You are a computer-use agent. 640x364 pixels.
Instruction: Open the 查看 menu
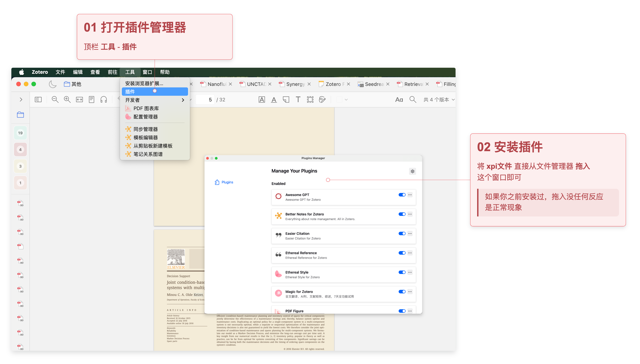tap(95, 72)
